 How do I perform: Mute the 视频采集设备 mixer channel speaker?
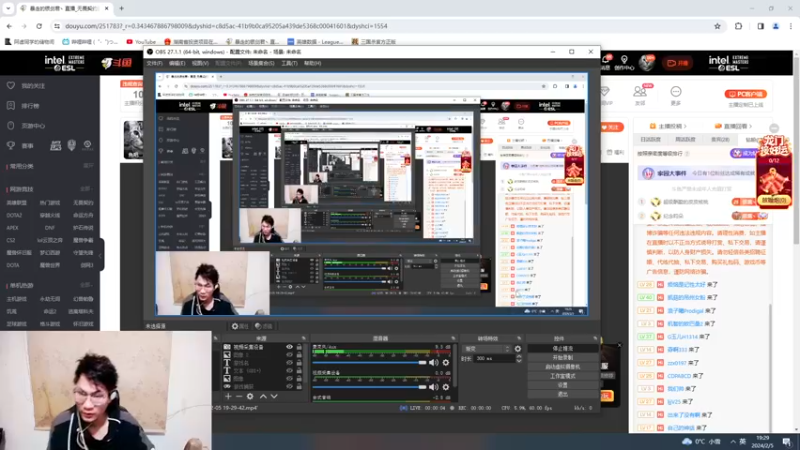434,387
